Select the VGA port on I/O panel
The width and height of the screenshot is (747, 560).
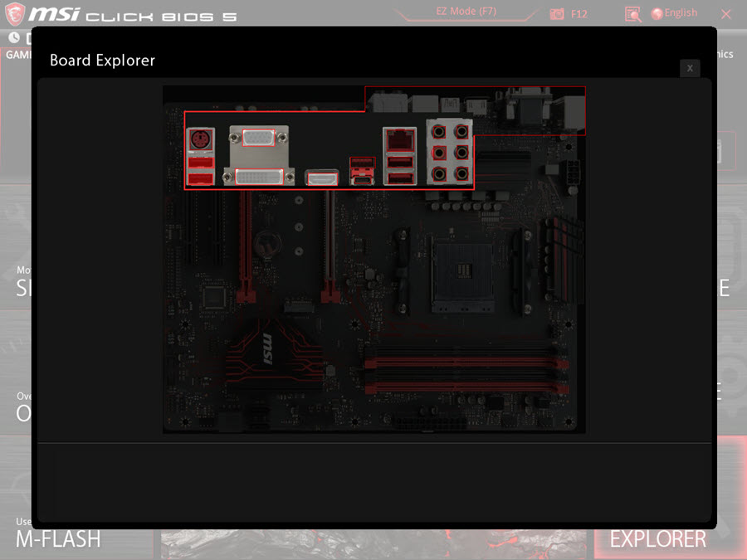point(258,138)
